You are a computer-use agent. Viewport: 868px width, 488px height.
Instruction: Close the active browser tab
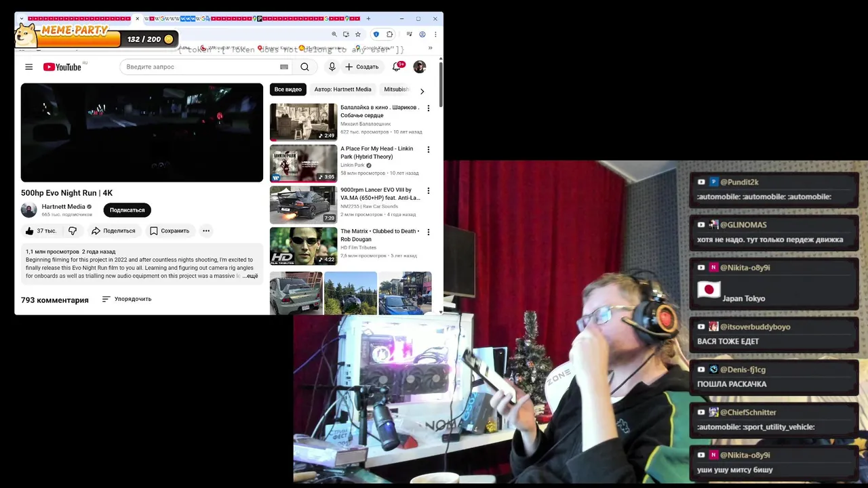coord(137,18)
